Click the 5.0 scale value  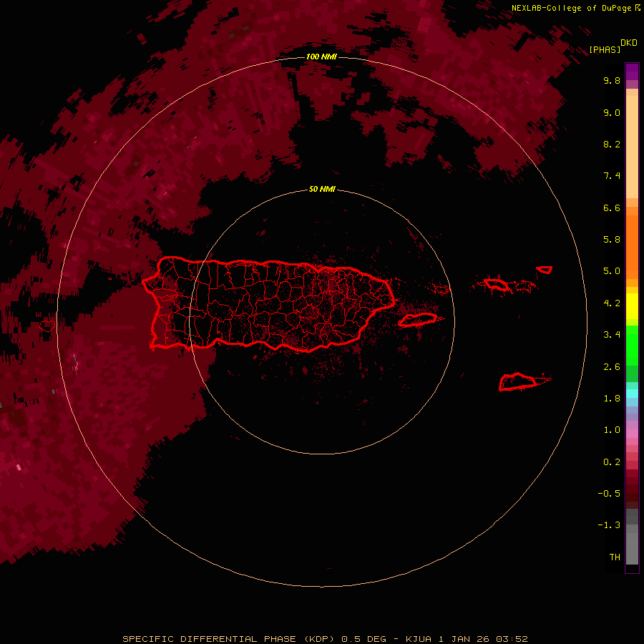[x=612, y=271]
